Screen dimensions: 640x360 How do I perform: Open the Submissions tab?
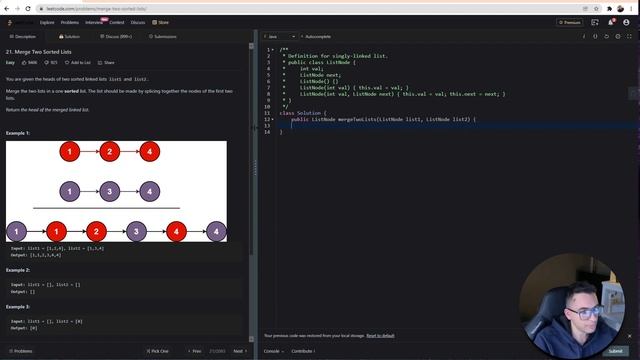(x=162, y=36)
